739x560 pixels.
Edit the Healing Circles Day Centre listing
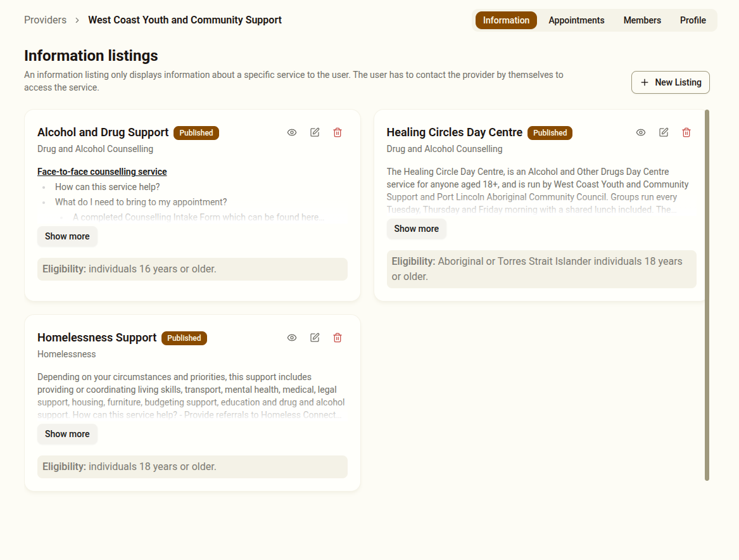pyautogui.click(x=664, y=132)
